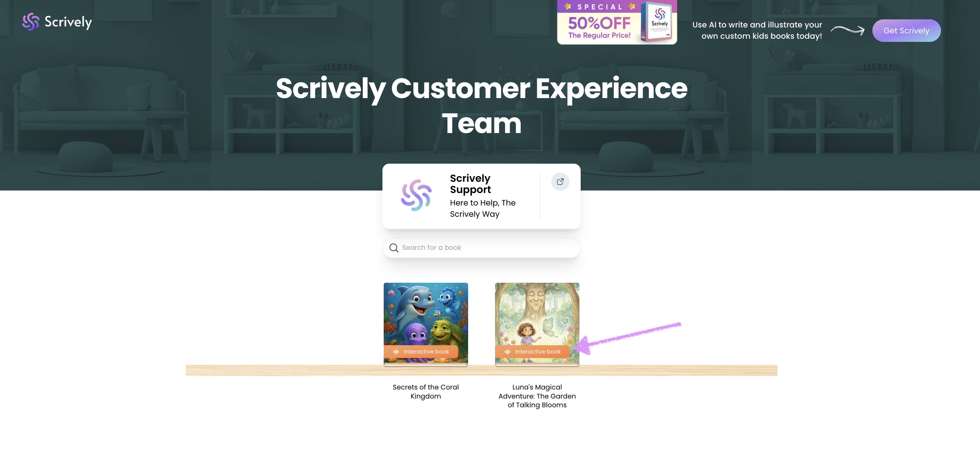Click audio waveform icon on Luna's book badge
The image size is (980, 466).
[x=508, y=352]
